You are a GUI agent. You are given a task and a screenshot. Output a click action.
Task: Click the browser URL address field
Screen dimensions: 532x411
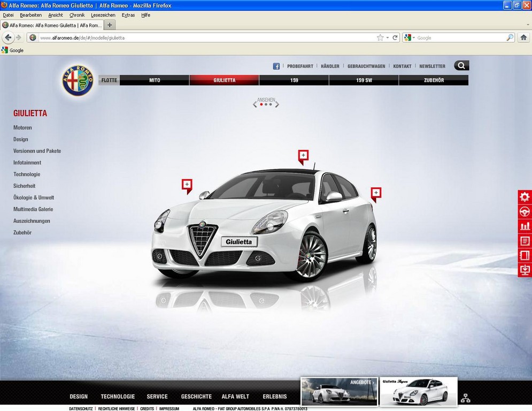(206, 37)
